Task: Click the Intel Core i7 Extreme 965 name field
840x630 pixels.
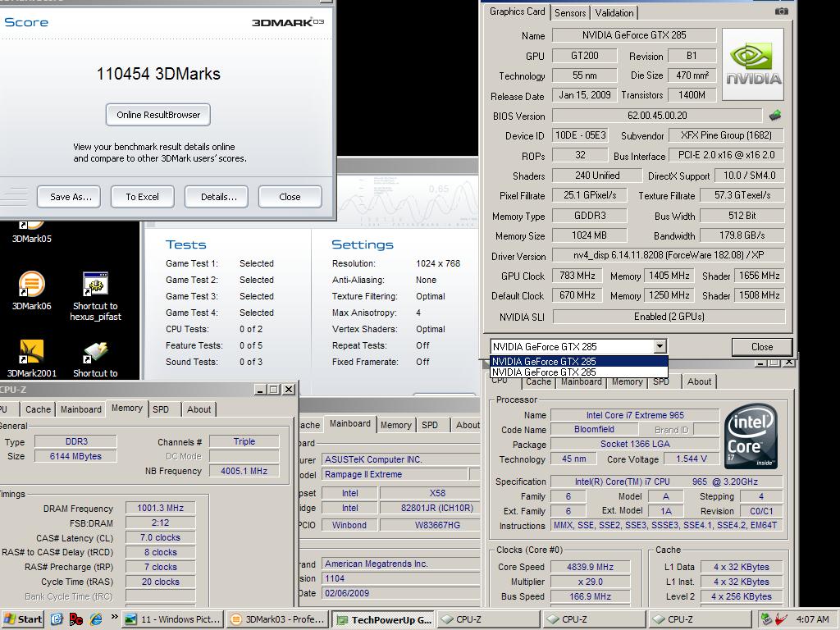Action: [x=635, y=414]
